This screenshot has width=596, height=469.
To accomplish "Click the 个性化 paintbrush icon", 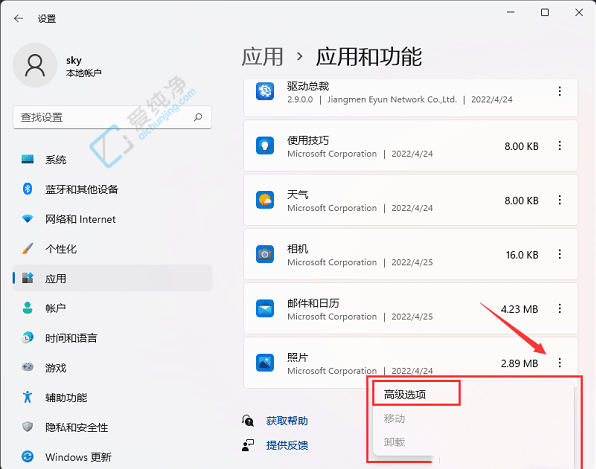I will pos(27,249).
